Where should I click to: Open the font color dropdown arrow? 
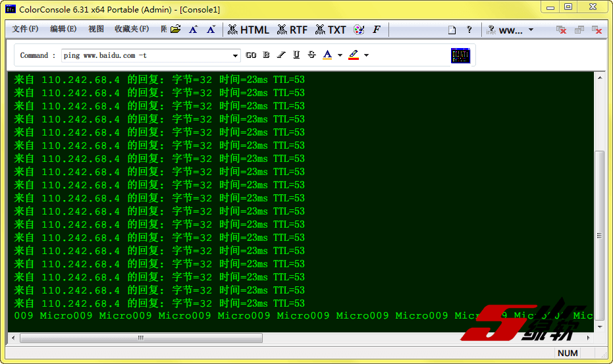click(x=340, y=55)
